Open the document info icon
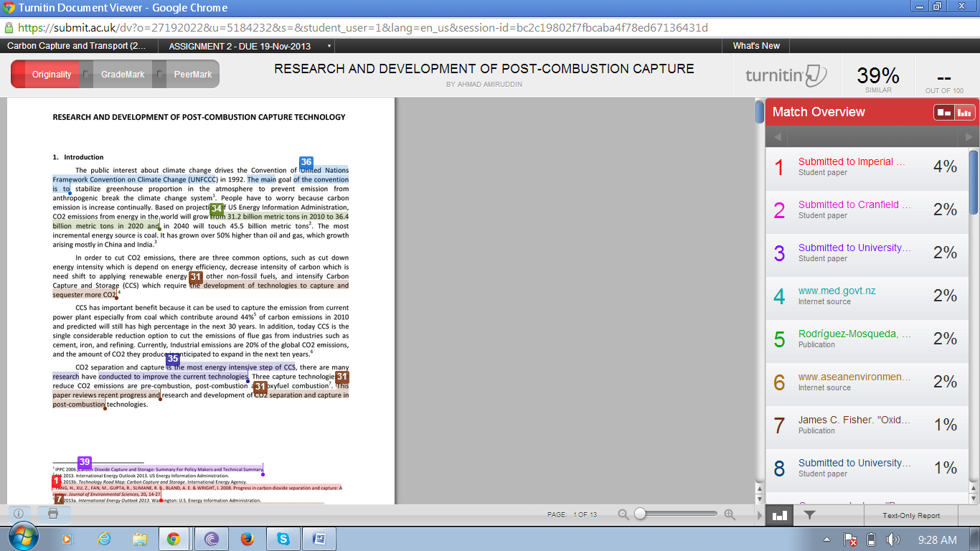The height and width of the screenshot is (551, 980). point(19,514)
